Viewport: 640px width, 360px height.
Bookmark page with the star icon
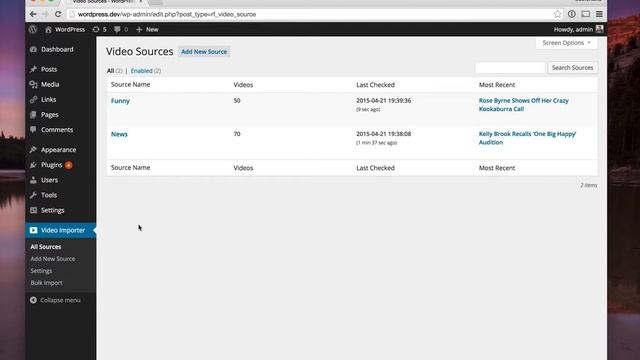coord(558,14)
